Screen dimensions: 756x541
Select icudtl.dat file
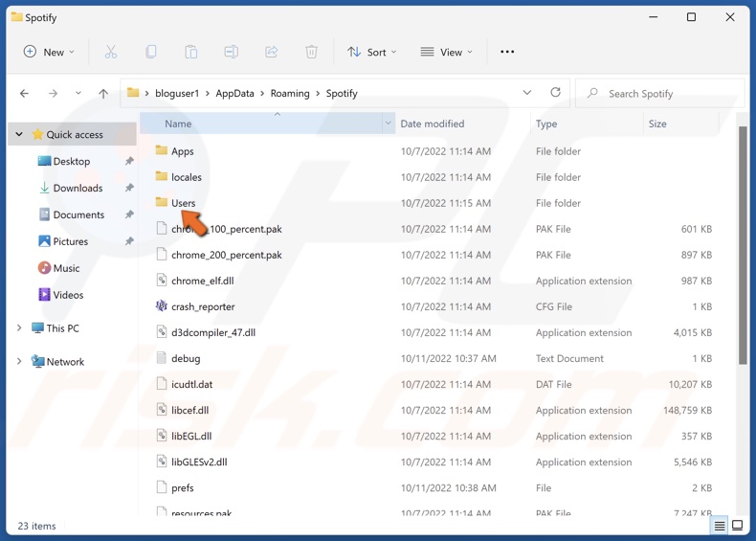tap(192, 384)
